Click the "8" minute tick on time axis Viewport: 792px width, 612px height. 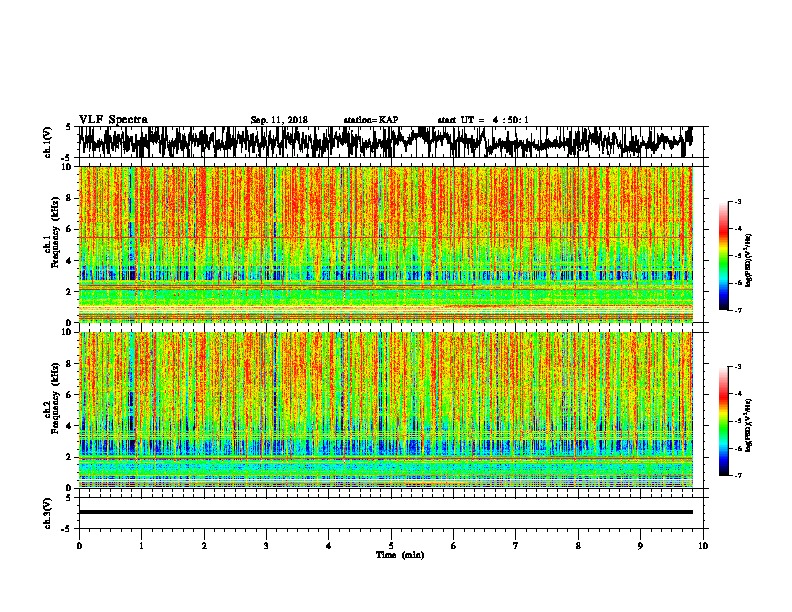[x=578, y=546]
